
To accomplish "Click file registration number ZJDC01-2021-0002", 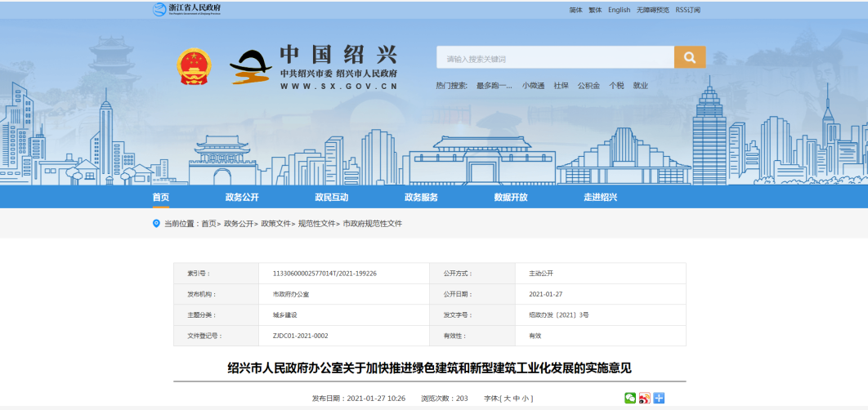I will (301, 336).
